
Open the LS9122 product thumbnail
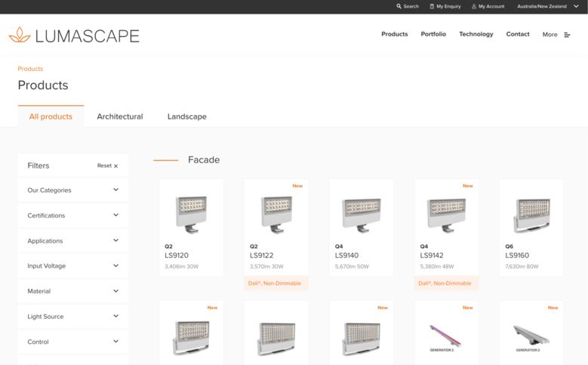pos(276,214)
